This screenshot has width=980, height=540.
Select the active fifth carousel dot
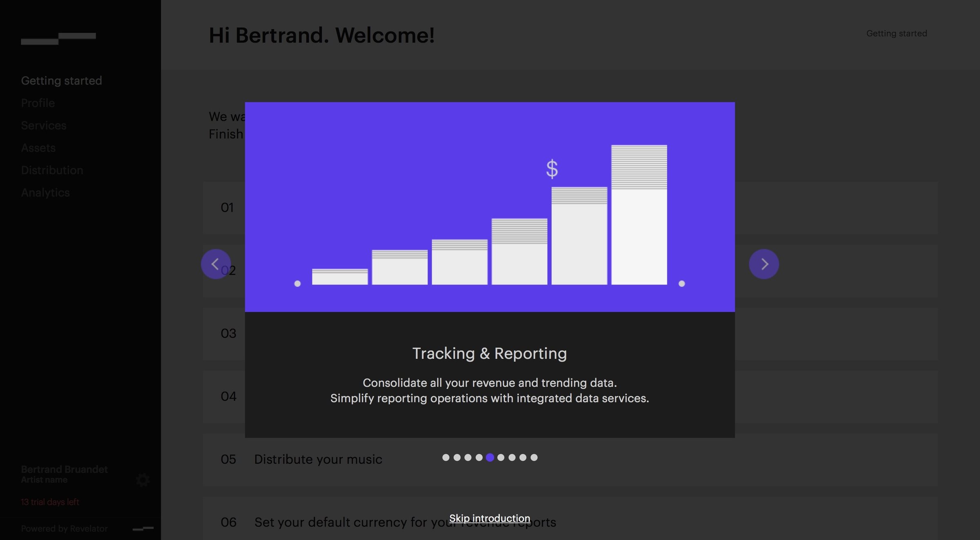coord(490,458)
